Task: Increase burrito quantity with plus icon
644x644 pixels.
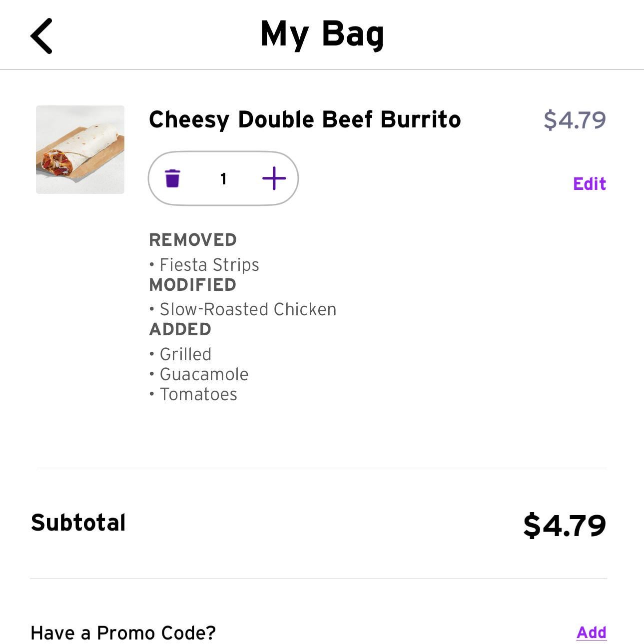Action: [274, 178]
